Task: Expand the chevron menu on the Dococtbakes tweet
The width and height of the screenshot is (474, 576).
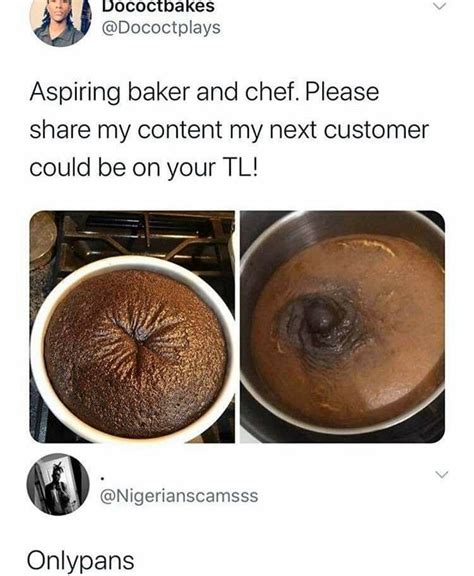Action: coord(440,7)
